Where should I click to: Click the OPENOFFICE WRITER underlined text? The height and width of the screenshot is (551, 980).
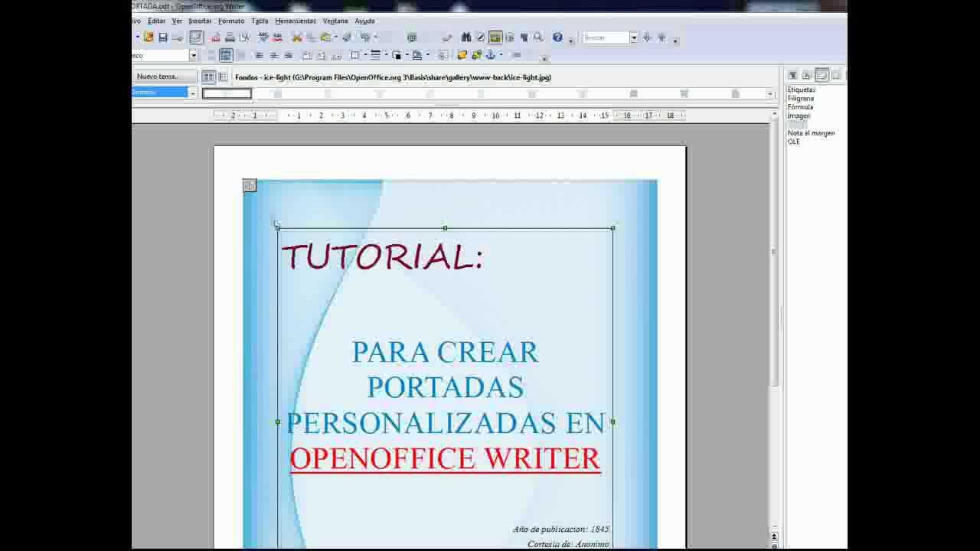click(445, 458)
